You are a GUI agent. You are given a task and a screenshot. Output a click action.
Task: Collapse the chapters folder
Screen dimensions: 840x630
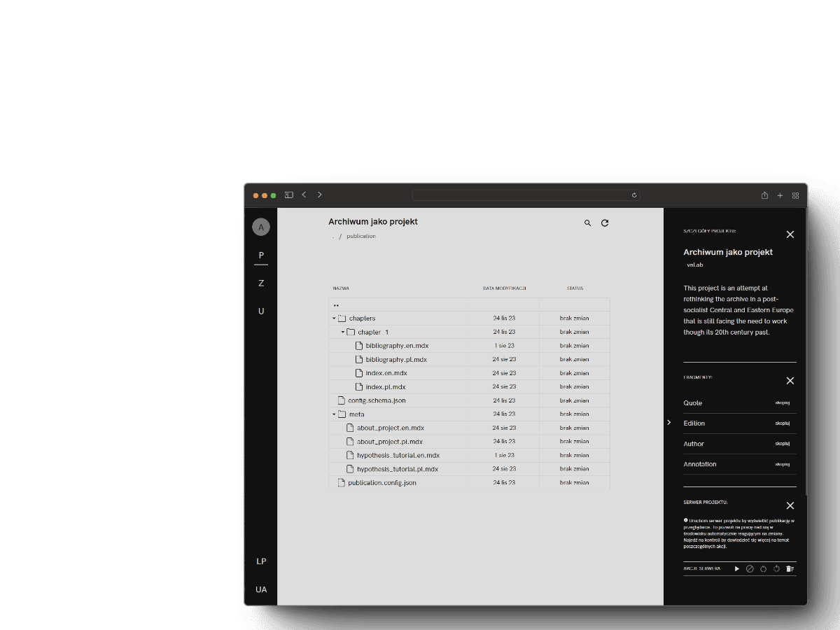click(334, 318)
